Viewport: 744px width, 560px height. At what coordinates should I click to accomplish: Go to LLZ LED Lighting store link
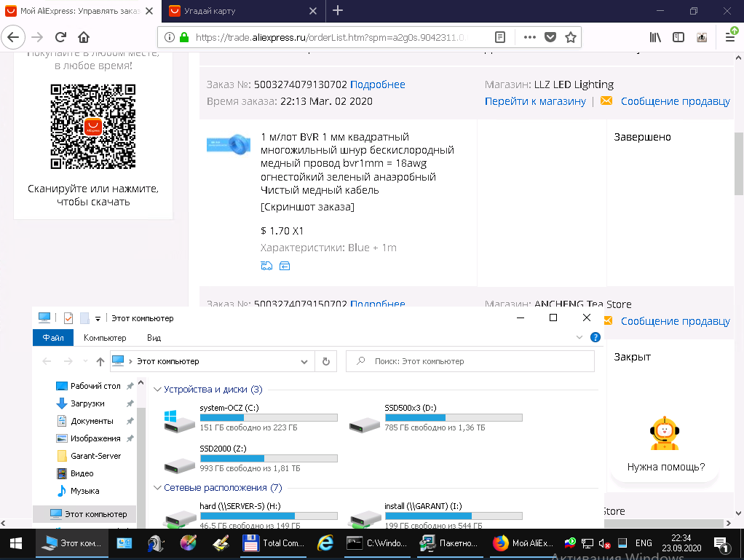(535, 101)
